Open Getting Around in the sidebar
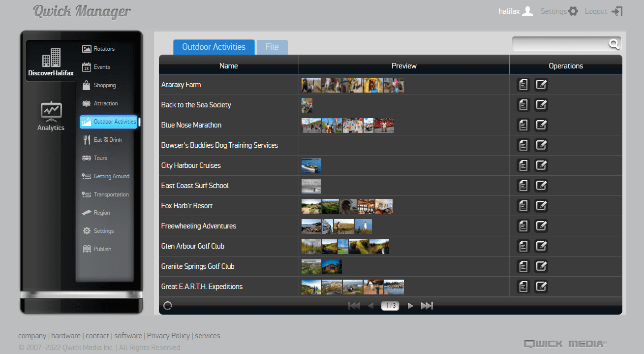Screen dimensions: 644x354 [x=105, y=176]
